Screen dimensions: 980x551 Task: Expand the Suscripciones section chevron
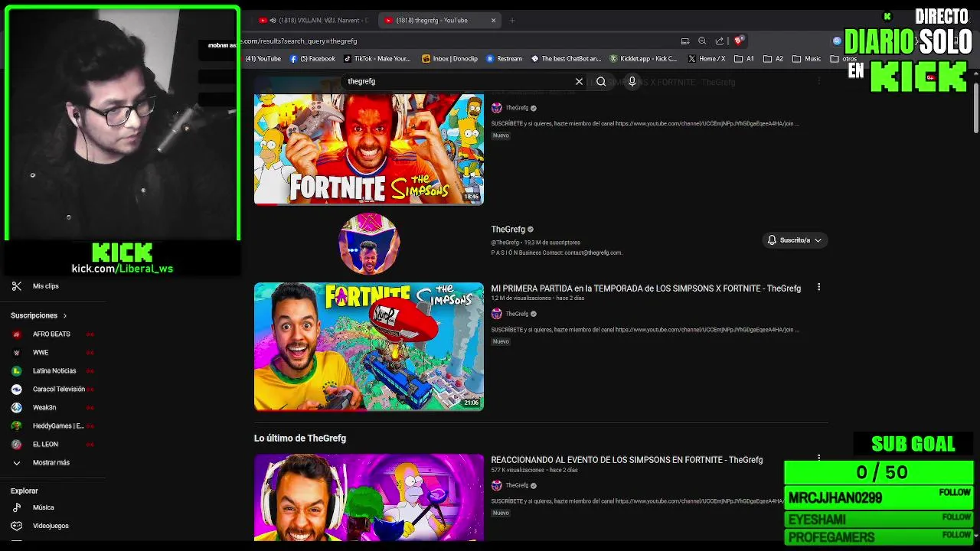coord(65,315)
